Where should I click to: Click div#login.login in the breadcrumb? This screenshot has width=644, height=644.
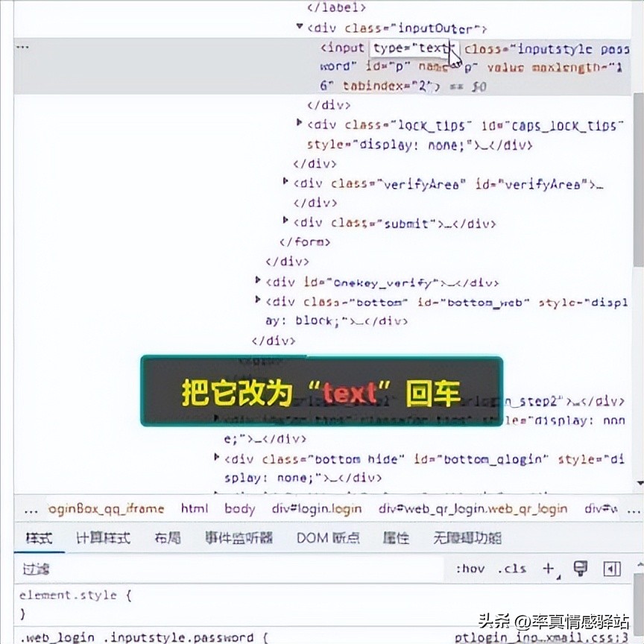click(x=319, y=508)
